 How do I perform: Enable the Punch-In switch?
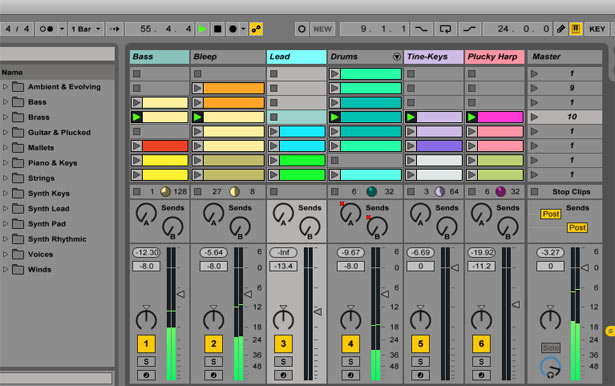click(x=421, y=29)
